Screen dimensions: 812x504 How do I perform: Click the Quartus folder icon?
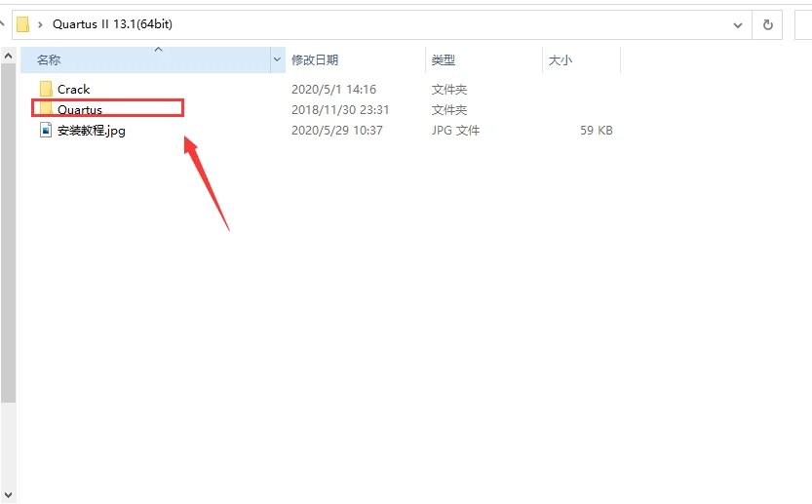(x=46, y=108)
